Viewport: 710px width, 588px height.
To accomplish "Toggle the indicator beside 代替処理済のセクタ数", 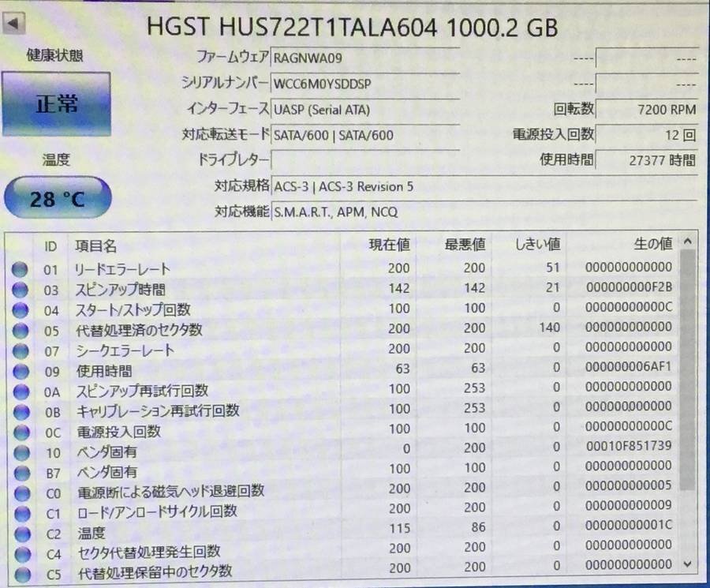I will click(x=21, y=330).
